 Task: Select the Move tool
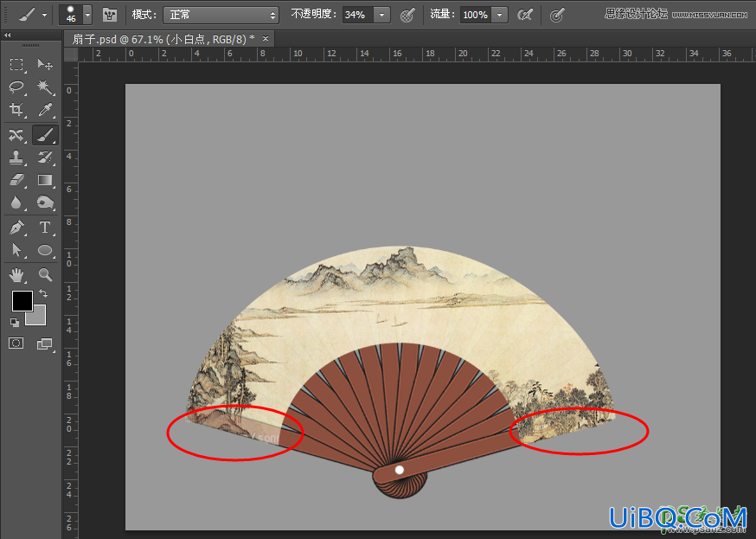[x=45, y=65]
